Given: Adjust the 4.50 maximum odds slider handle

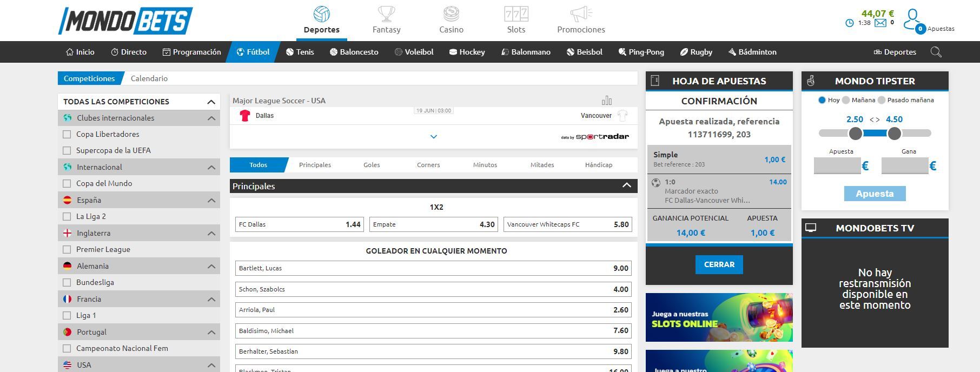Looking at the screenshot, I should 894,133.
